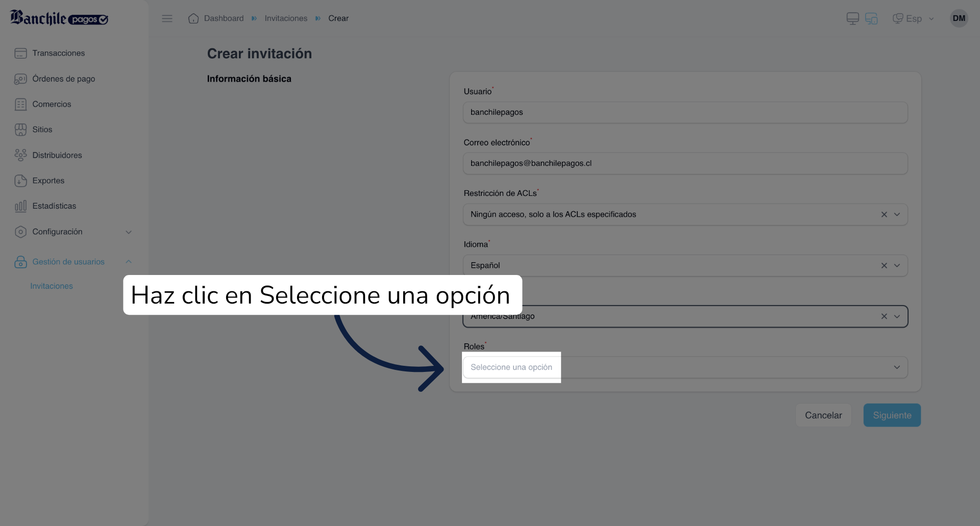Open the Roles 'Seleccione una opción' dropdown
Viewport: 980px width, 526px height.
click(685, 367)
